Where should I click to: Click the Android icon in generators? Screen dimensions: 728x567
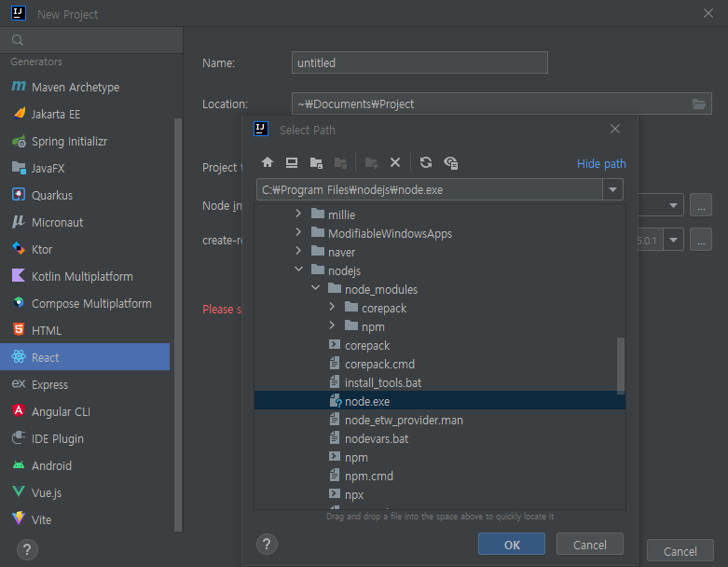pyautogui.click(x=18, y=464)
